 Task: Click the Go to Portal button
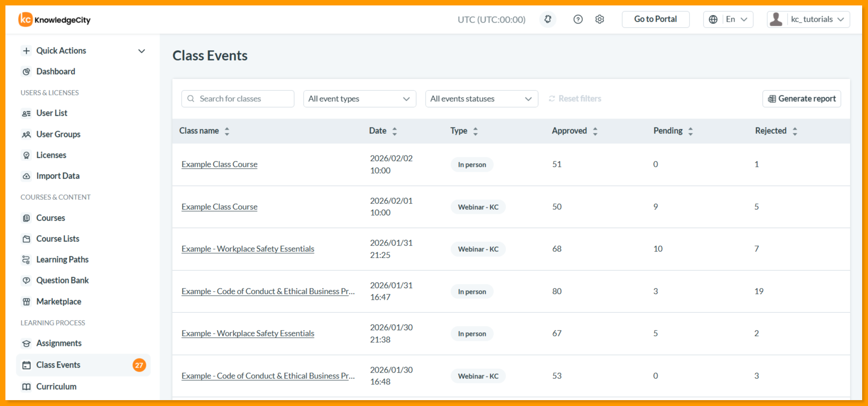pos(656,19)
